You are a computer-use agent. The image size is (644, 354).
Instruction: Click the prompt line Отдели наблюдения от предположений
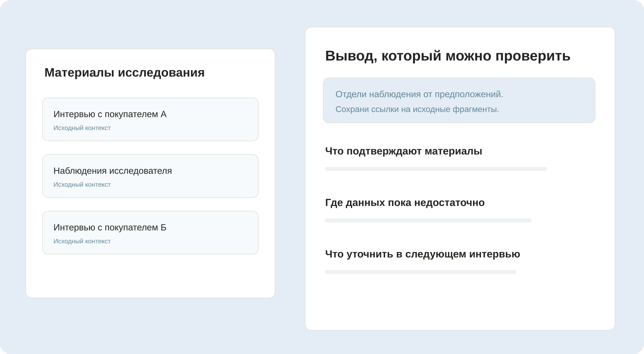(419, 94)
